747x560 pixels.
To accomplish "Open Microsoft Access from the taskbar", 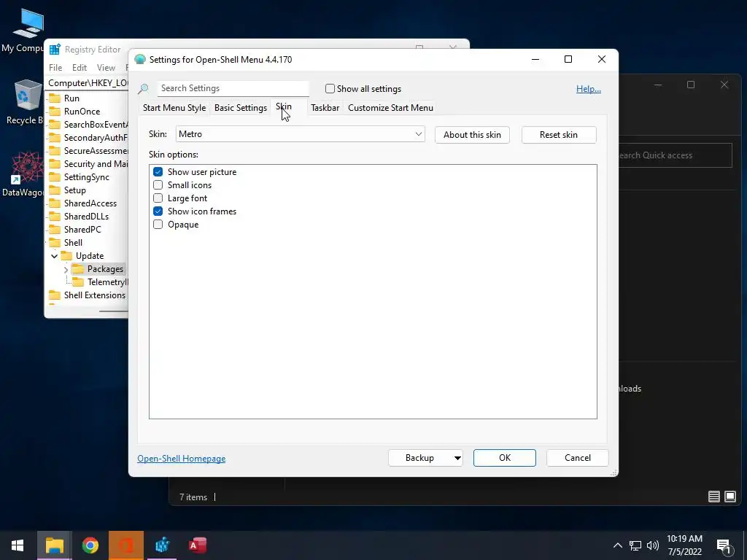I will 197,545.
